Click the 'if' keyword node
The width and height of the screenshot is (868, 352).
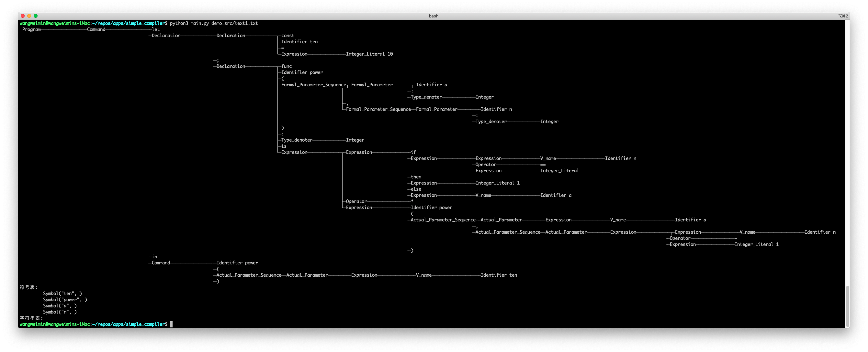pyautogui.click(x=413, y=152)
